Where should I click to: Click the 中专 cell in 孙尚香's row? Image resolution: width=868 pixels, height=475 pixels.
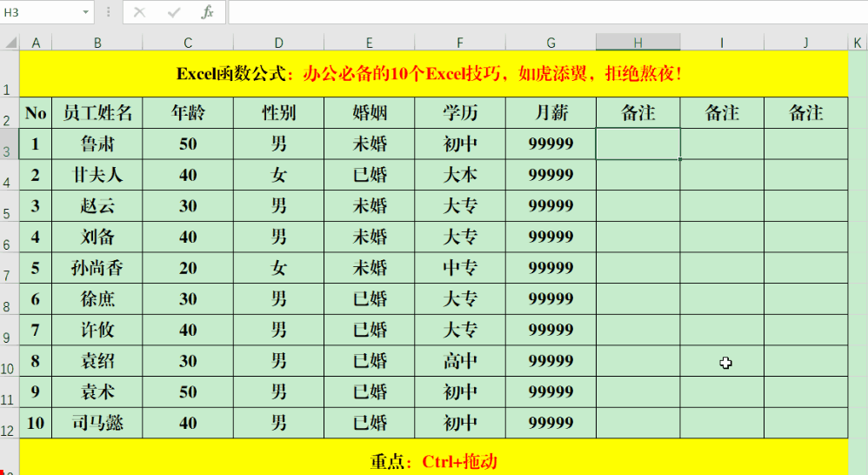(x=459, y=268)
